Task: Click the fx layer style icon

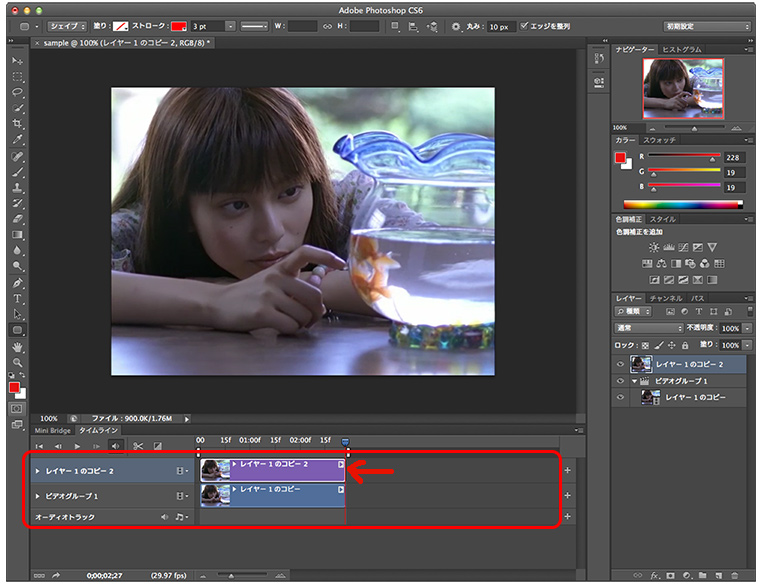Action: coord(654,575)
